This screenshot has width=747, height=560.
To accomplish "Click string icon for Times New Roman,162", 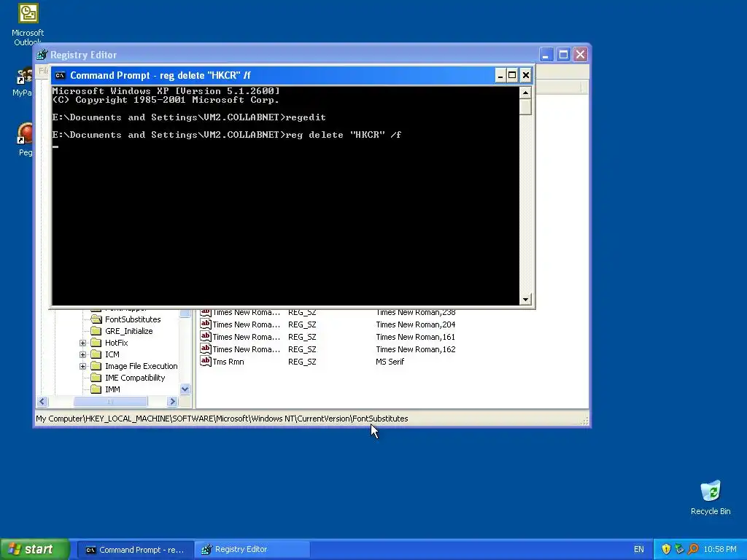I will (205, 349).
